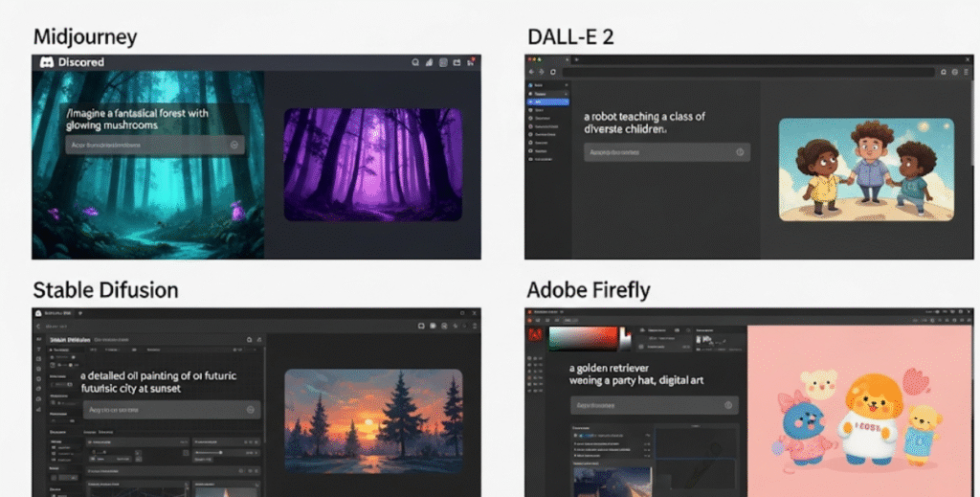Image resolution: width=980 pixels, height=497 pixels.
Task: Open the three cartoon children image
Action: tap(866, 169)
